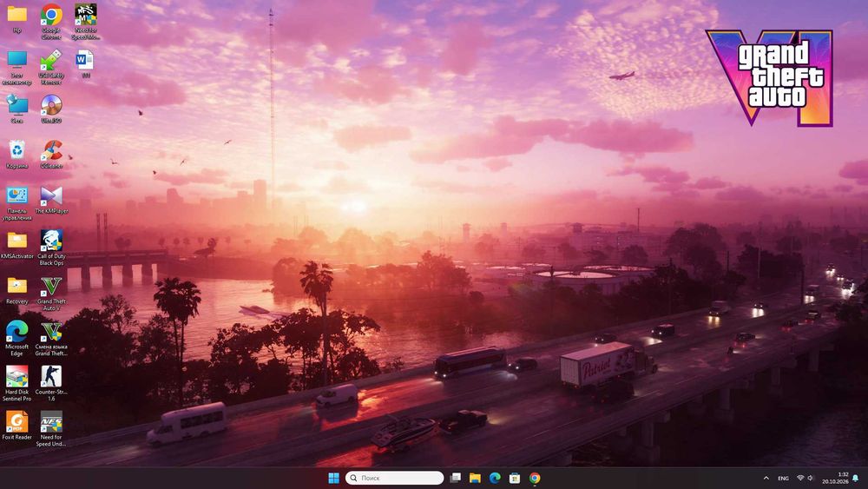Select the Смена языка Grand Theft shortcut
Viewport: 868px width, 489px height.
coord(51,339)
